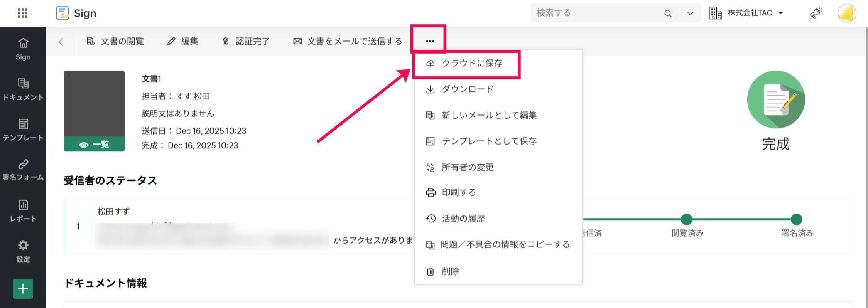Go to テンプレート in the sidebar

click(23, 130)
